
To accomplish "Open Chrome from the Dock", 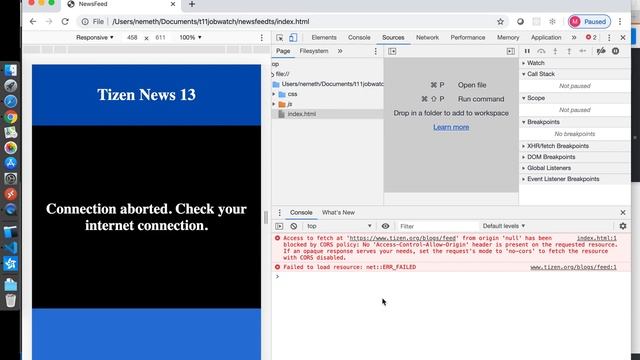I will coord(11,118).
